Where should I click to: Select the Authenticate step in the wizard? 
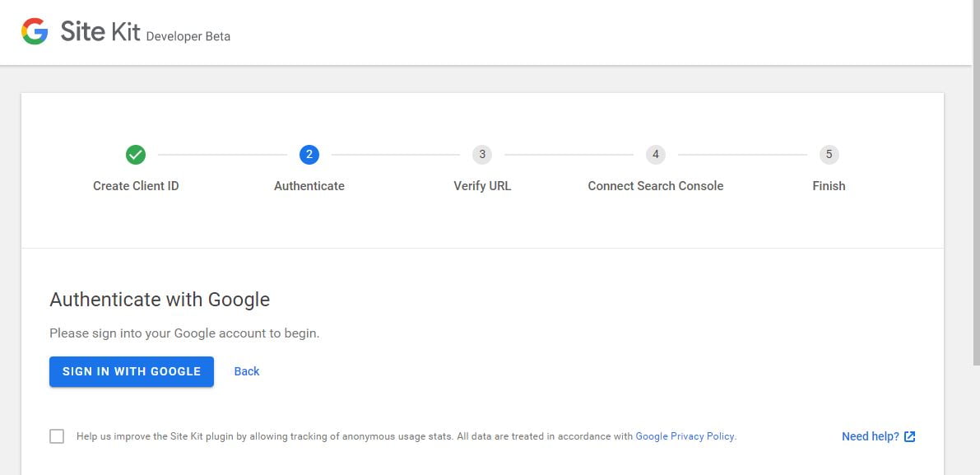click(309, 186)
